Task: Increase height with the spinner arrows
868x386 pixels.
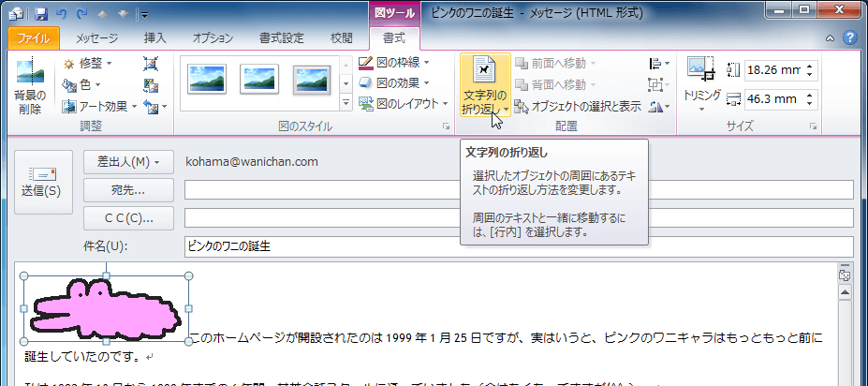Action: [810, 67]
